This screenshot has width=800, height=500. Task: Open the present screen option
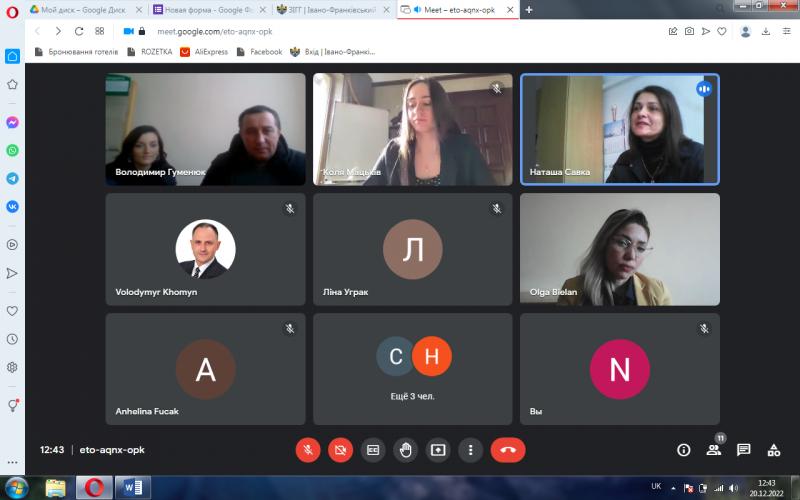(438, 450)
